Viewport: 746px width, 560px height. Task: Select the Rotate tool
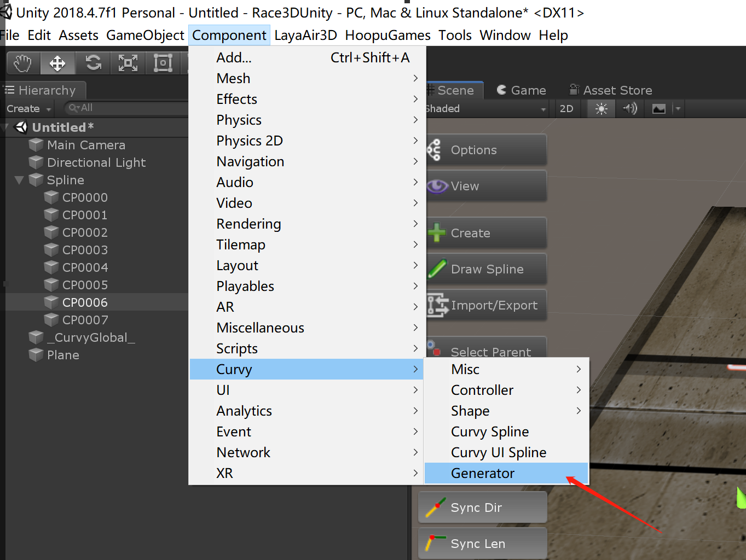[x=92, y=63]
